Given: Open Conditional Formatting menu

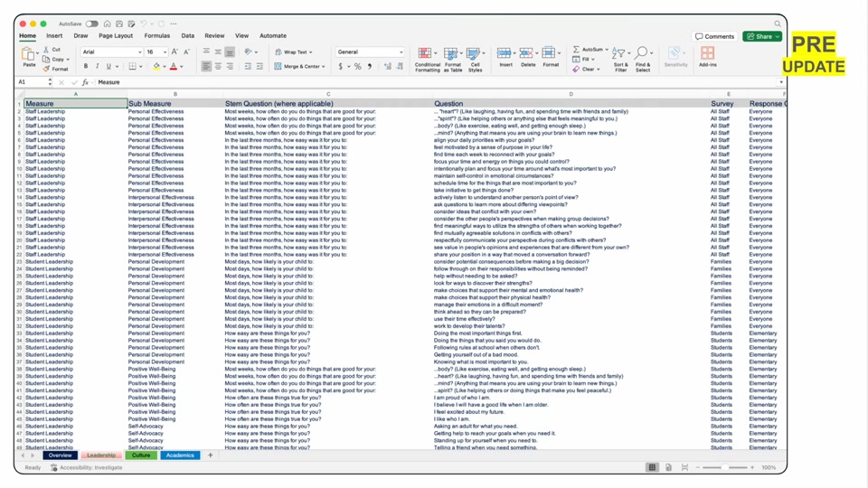Looking at the screenshot, I should (427, 60).
